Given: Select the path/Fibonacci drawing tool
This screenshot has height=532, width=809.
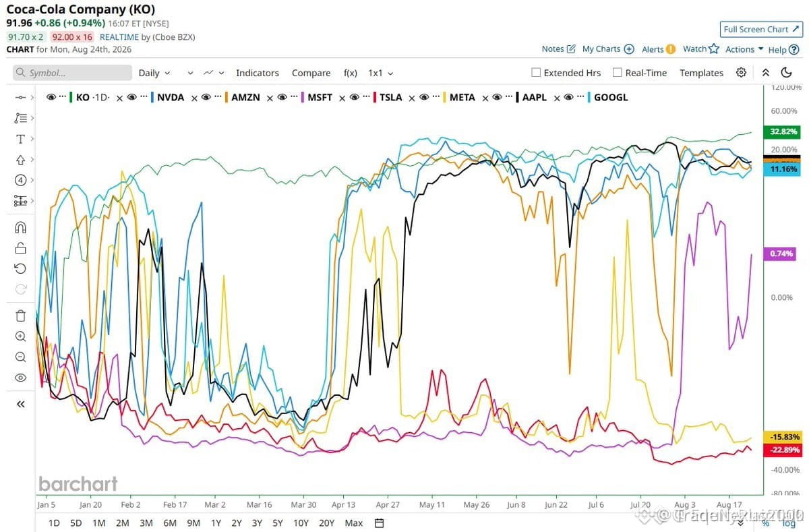Looking at the screenshot, I should (20, 118).
